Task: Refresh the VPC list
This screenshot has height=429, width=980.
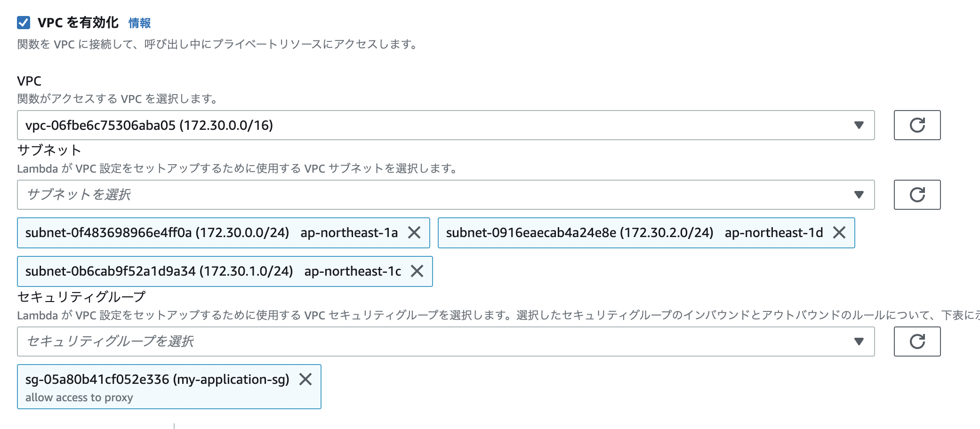Action: pyautogui.click(x=916, y=125)
